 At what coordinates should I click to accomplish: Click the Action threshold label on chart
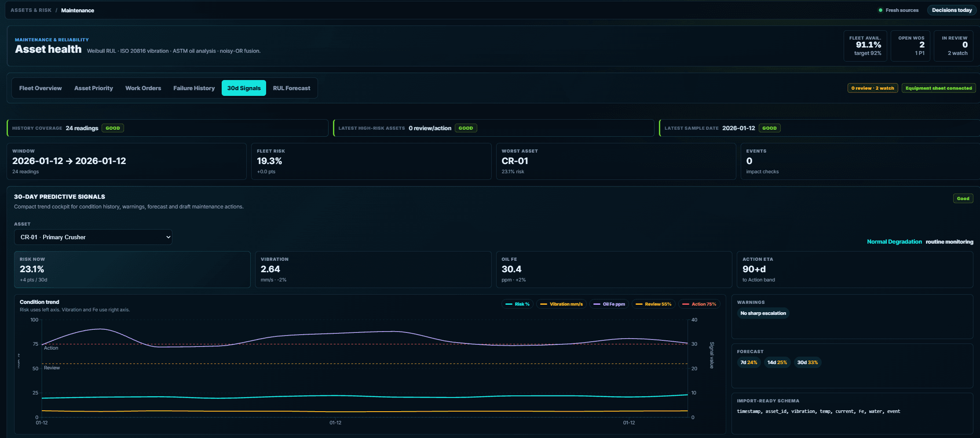tap(51, 348)
